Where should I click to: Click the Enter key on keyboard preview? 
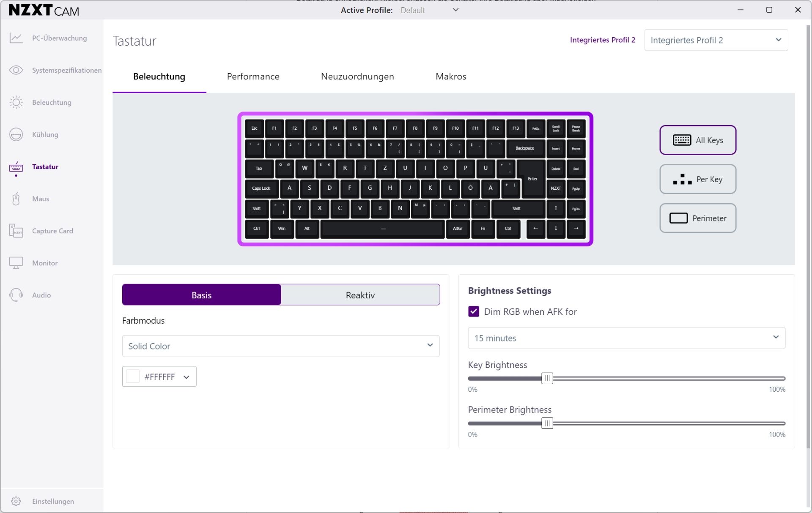click(532, 179)
